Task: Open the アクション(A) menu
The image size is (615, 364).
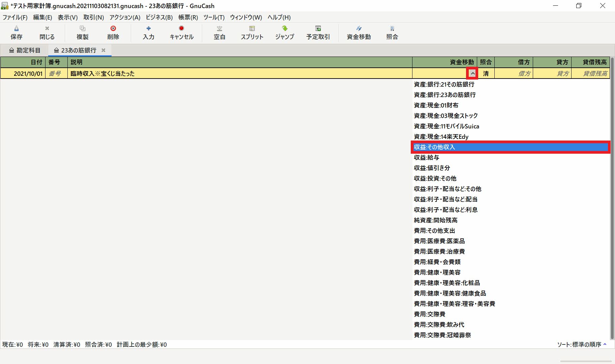Action: pyautogui.click(x=125, y=17)
